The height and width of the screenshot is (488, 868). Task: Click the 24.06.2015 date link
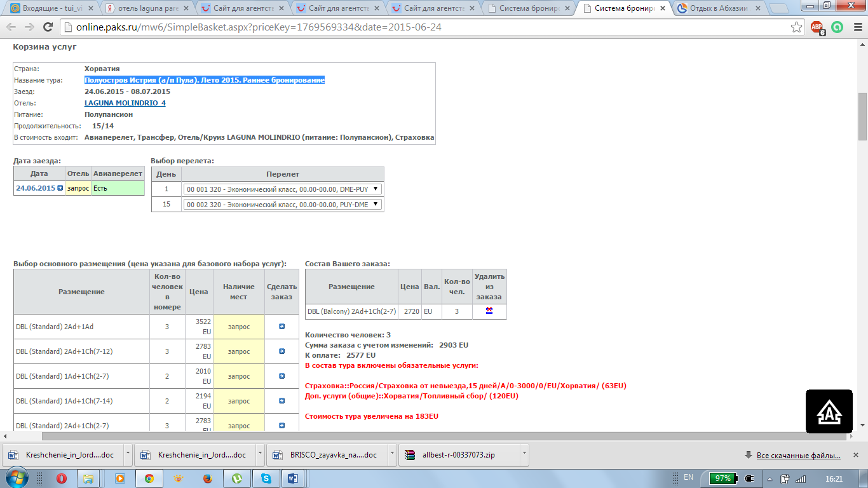(36, 188)
